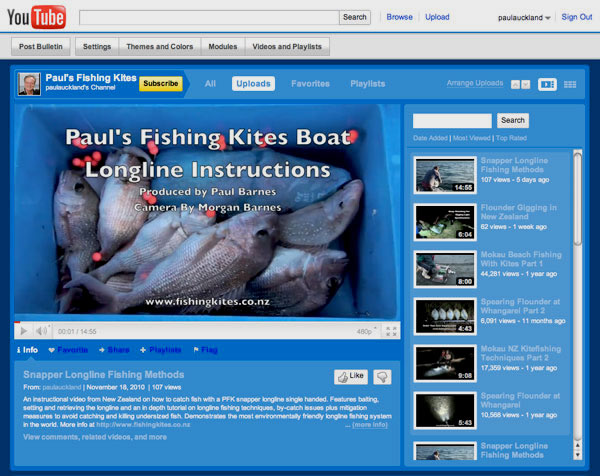Screen dimensions: 600x476
Task: Click the uploads list scrollbar thumb
Action: click(x=577, y=197)
